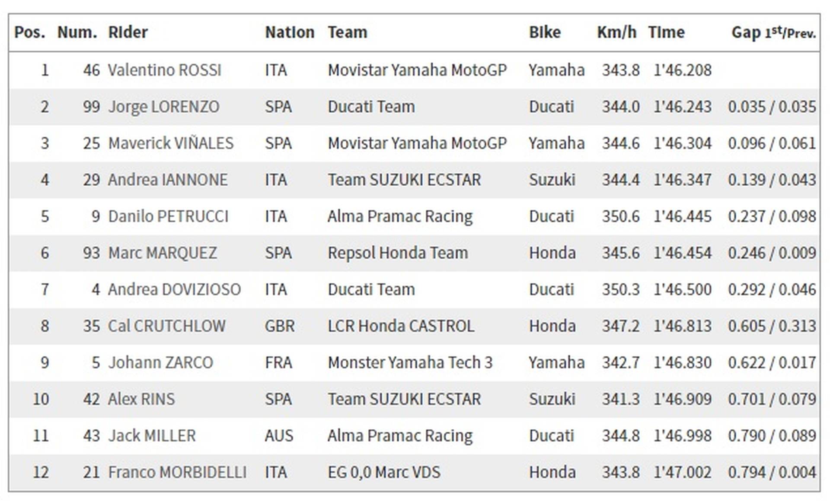Image resolution: width=830 pixels, height=504 pixels.
Task: Click Franco MORBIDELLI rider name
Action: (x=177, y=472)
